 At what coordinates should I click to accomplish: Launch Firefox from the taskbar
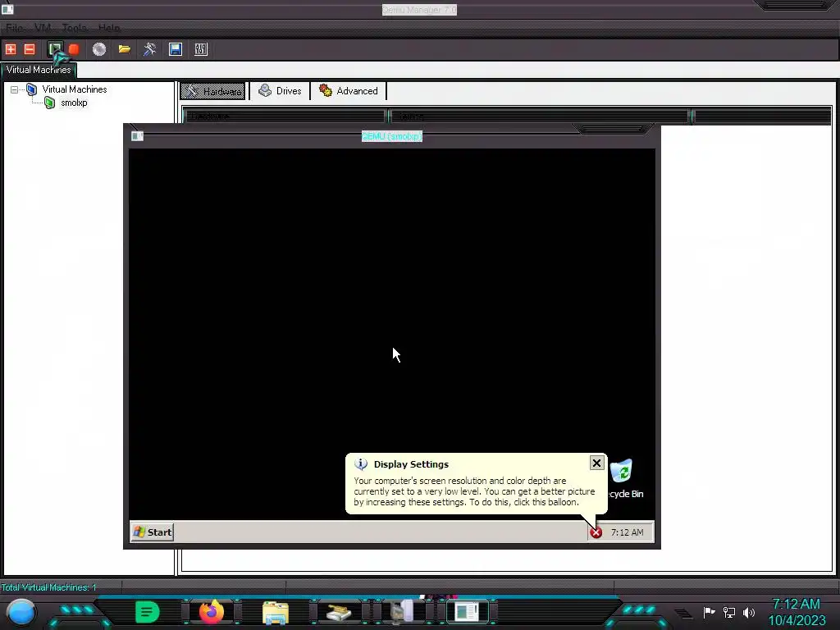pyautogui.click(x=211, y=612)
